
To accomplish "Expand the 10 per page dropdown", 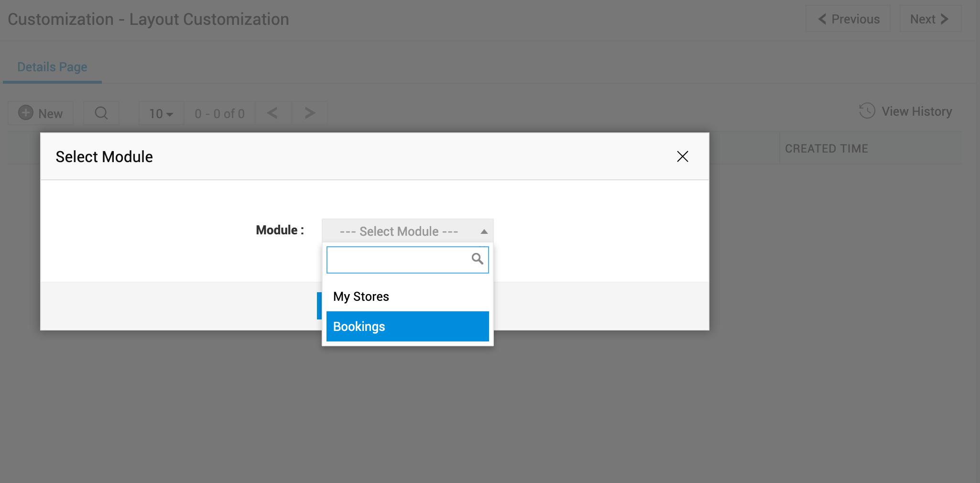I will pos(161,113).
